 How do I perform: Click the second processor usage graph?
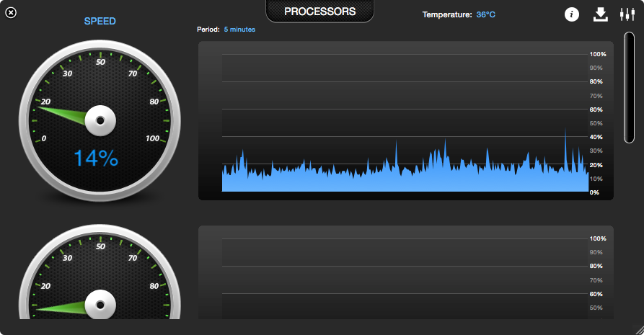(x=406, y=272)
